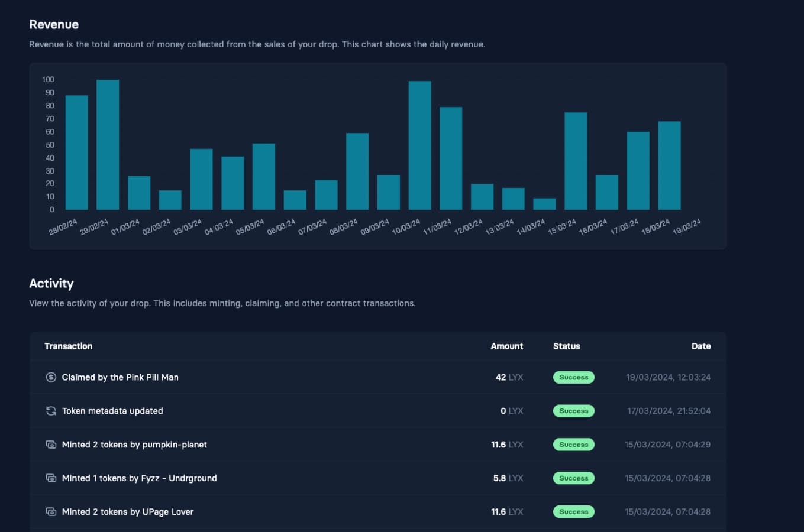Click the 100 label on the chart's y-axis

(x=48, y=79)
